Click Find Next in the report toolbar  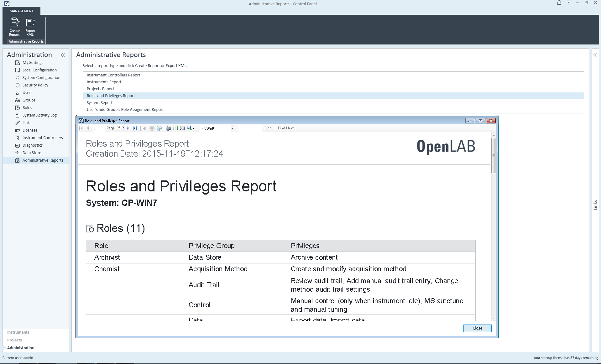pyautogui.click(x=285, y=128)
